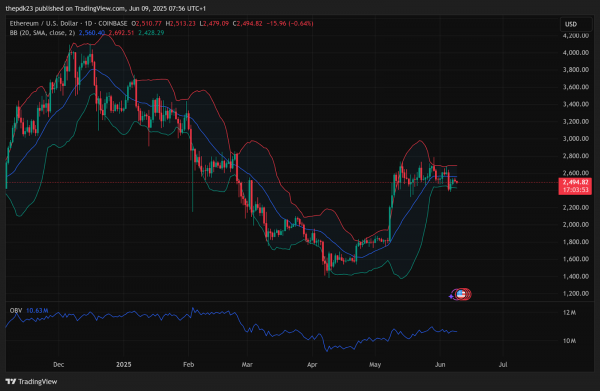Click the 4,000.00 price axis label
600x391 pixels.
576,52
